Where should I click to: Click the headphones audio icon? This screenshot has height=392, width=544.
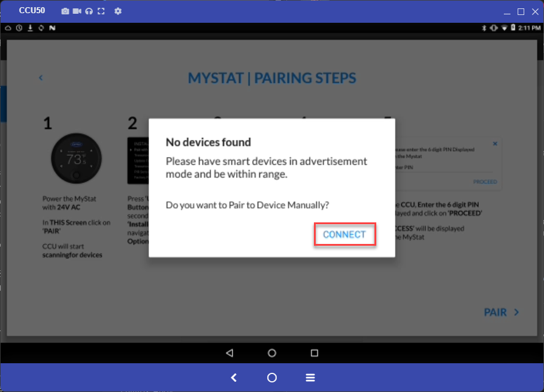tap(89, 11)
